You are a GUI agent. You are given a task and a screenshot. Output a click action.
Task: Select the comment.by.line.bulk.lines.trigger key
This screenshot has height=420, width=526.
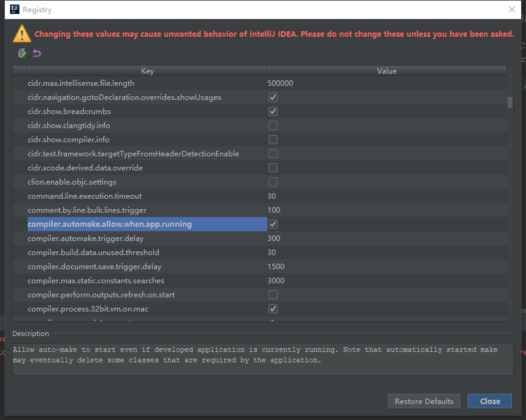87,210
